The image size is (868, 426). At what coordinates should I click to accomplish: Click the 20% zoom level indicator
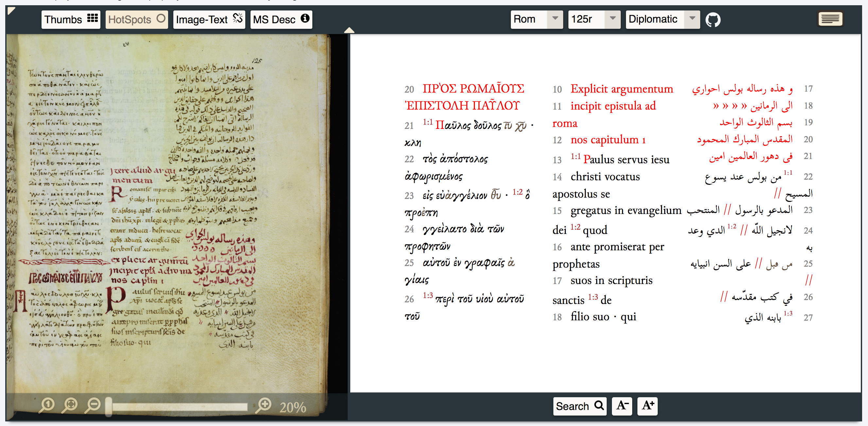click(x=292, y=407)
